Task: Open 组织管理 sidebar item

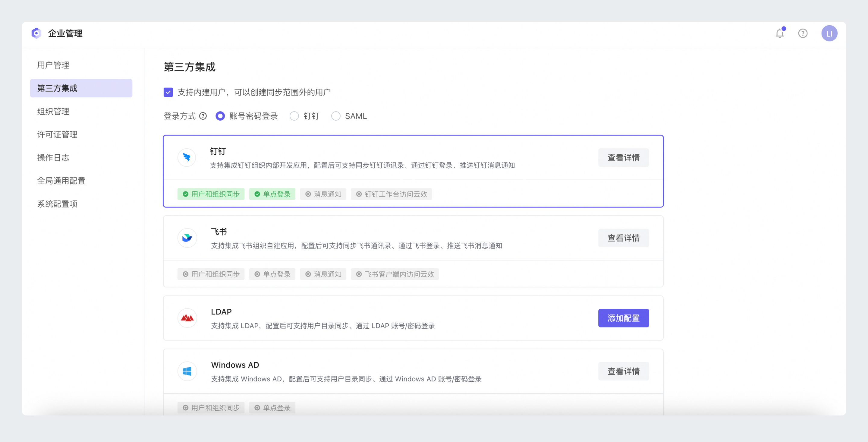Action: click(81, 111)
